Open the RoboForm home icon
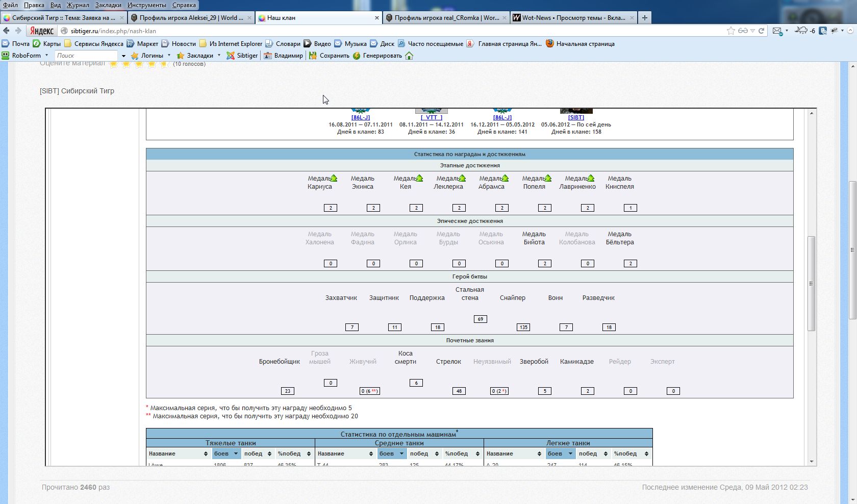Viewport: 857px width, 504px height. point(409,56)
